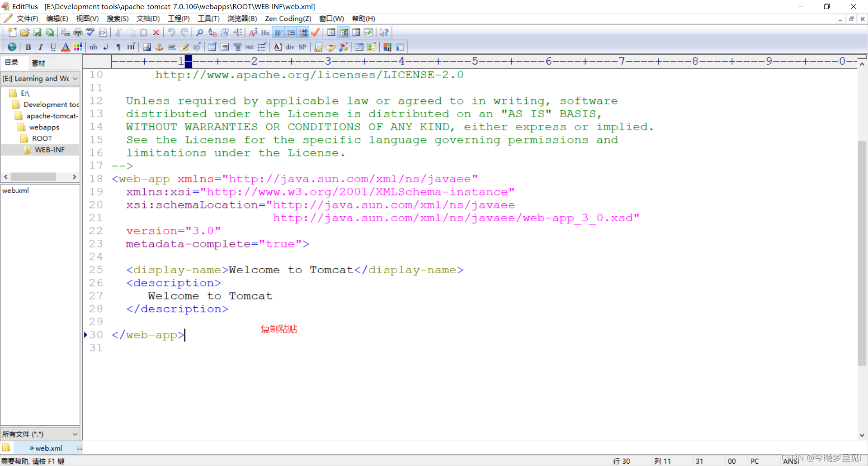
Task: Insert a table with the HTML toolbar
Action: point(212,47)
